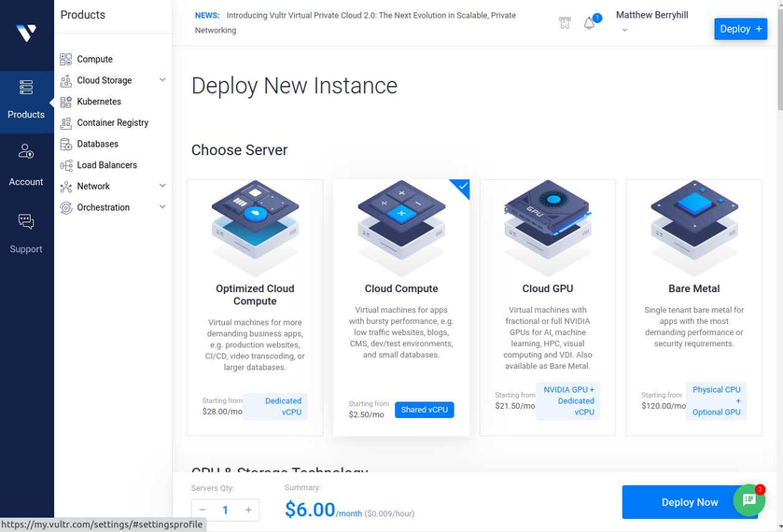The height and width of the screenshot is (532, 783).
Task: Click the icon left of the bell
Action: [x=565, y=22]
